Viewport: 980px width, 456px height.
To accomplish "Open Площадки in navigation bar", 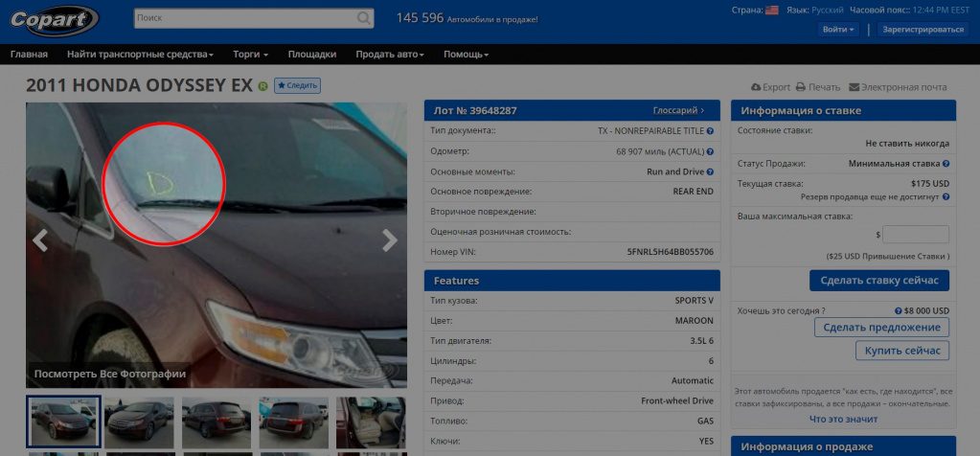I will point(312,55).
